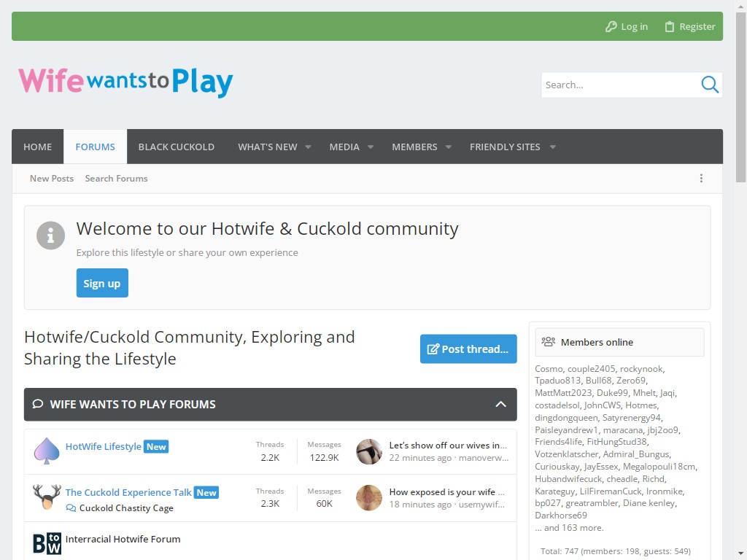Open poster name manoverw...
747x560 pixels.
point(484,458)
